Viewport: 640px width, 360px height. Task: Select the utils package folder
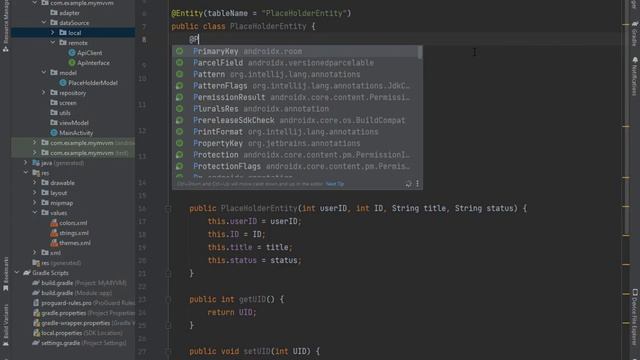[x=60, y=113]
